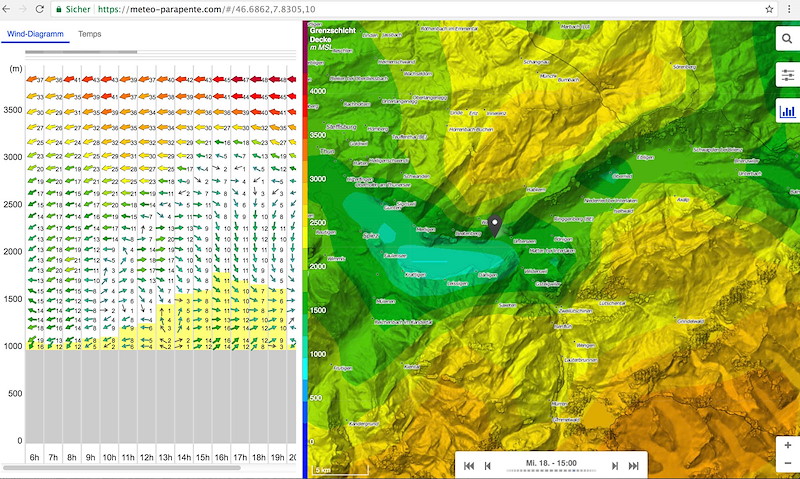Open the browser's three-dot menu

pyautogui.click(x=789, y=9)
